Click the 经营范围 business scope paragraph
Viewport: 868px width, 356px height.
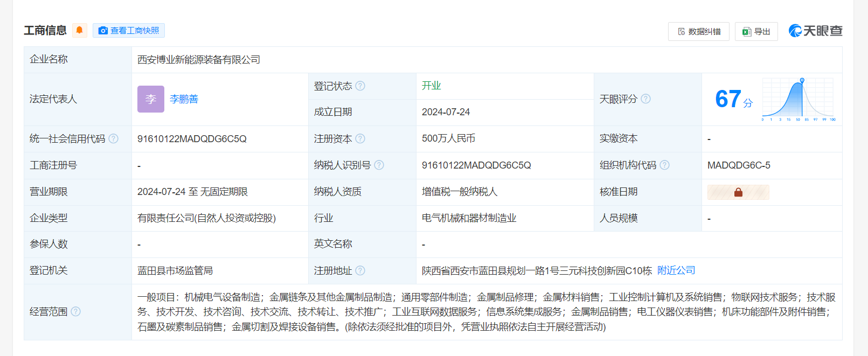(487, 312)
